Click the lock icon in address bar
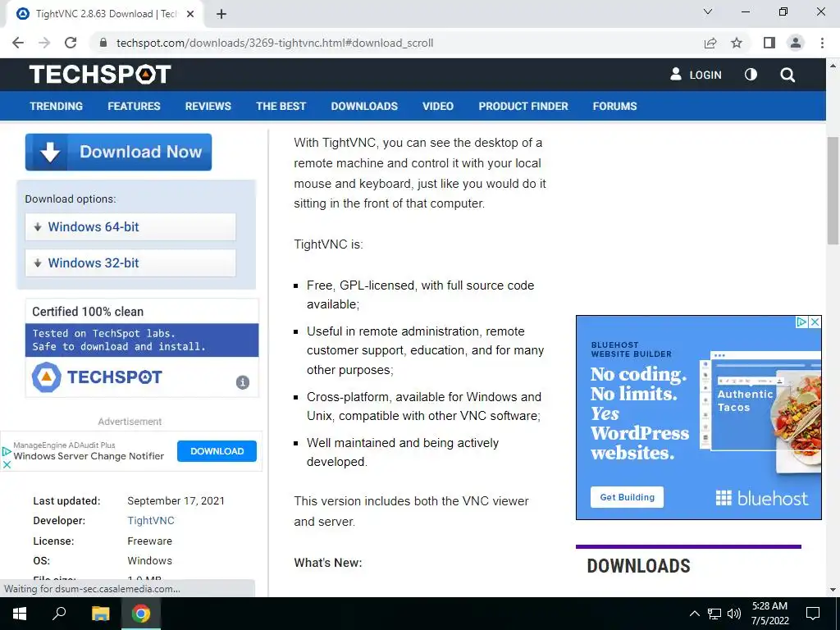Screen dimensions: 840x630 [x=104, y=43]
